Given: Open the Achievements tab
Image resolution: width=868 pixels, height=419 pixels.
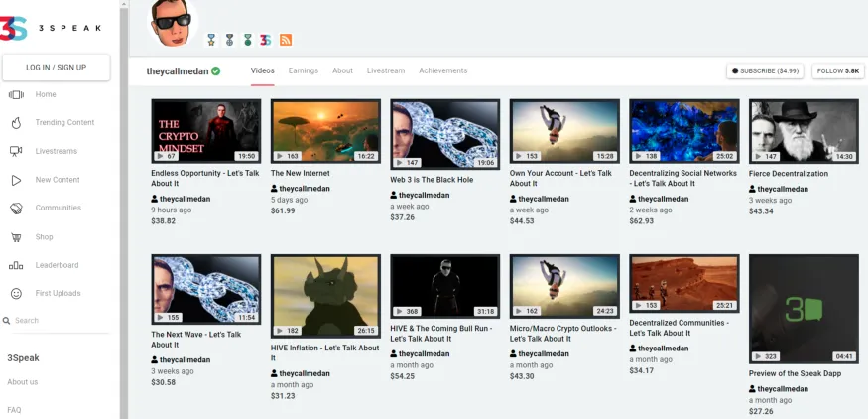Looking at the screenshot, I should coord(442,70).
